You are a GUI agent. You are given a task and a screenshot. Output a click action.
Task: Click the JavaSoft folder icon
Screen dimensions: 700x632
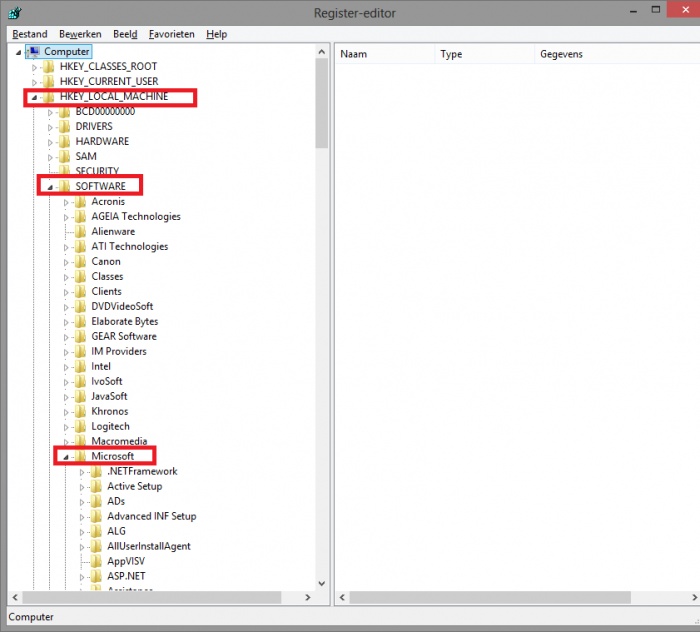pyautogui.click(x=80, y=396)
